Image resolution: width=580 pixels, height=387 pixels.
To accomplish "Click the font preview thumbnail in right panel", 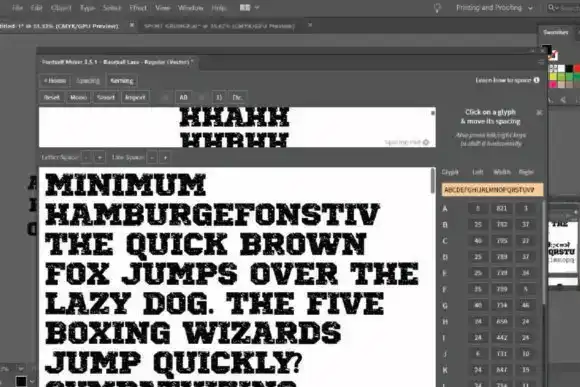I will tap(562, 246).
